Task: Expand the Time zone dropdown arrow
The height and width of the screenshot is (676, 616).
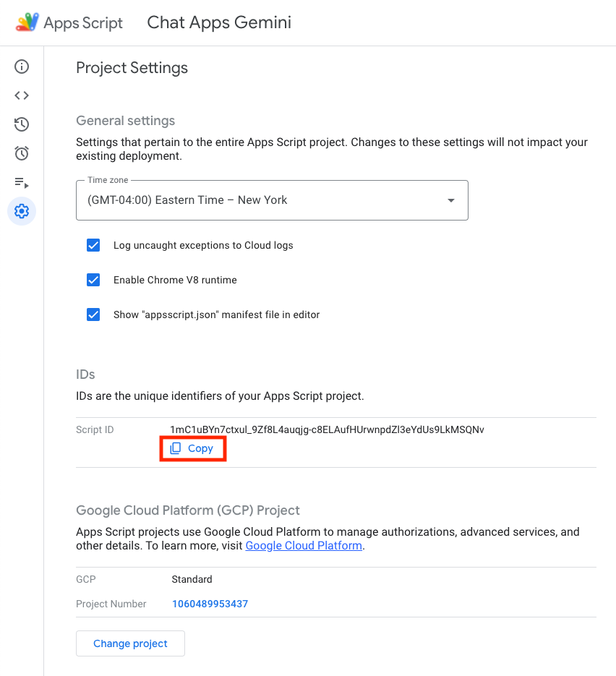Action: coord(451,200)
